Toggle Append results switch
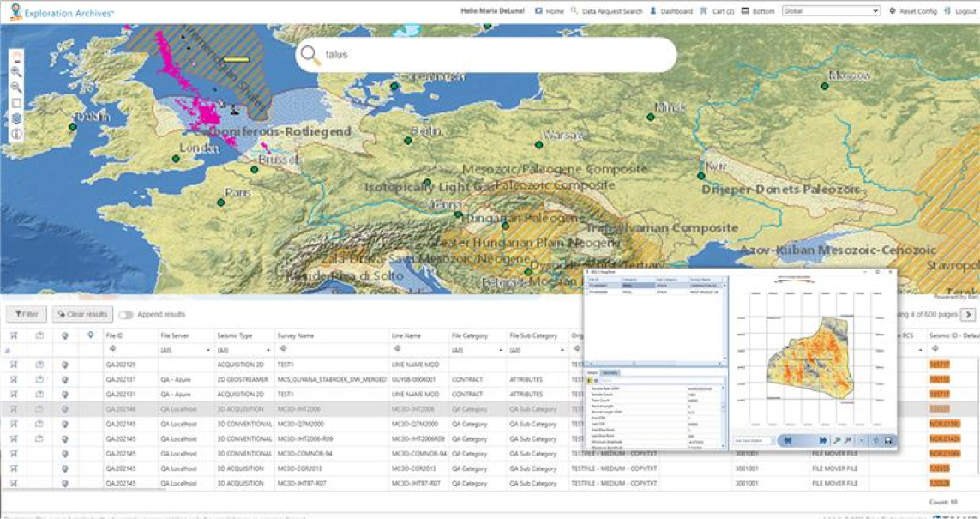This screenshot has height=519, width=980. click(126, 315)
